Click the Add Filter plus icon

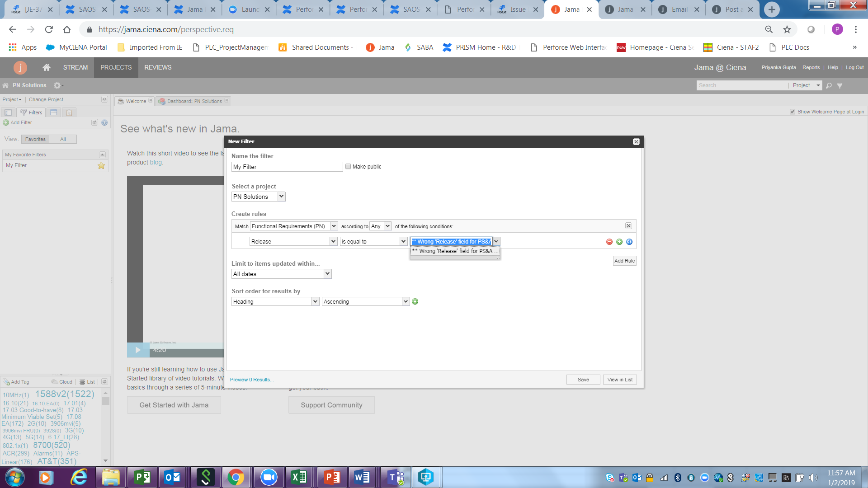[x=6, y=123]
